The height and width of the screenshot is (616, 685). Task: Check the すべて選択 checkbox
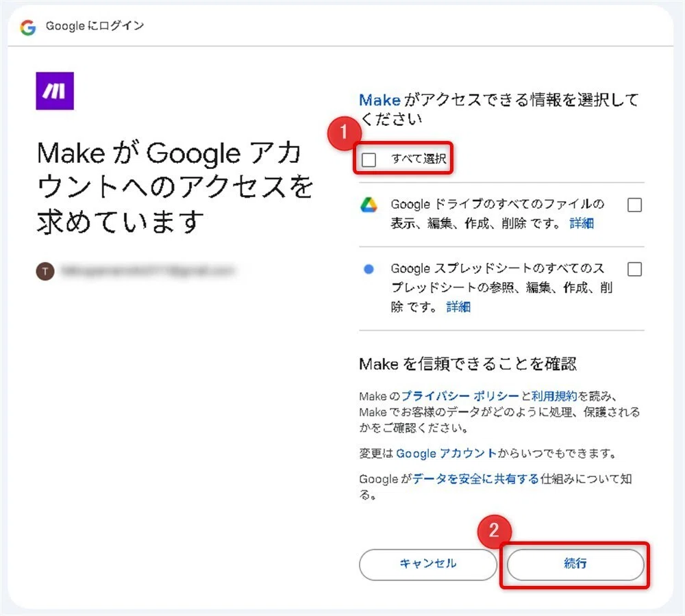pos(369,159)
